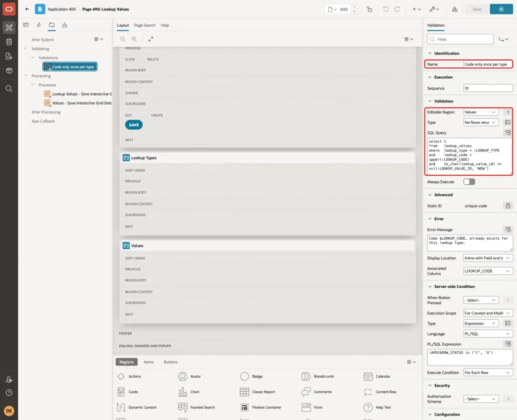Go back with the left arrow icon
Image resolution: width=517 pixels, height=420 pixels.
pos(27,9)
